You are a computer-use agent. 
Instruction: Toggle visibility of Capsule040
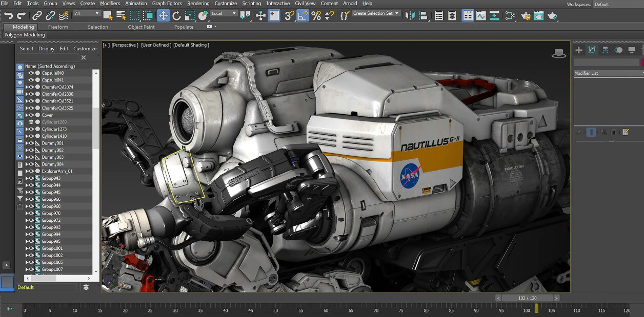tap(31, 73)
